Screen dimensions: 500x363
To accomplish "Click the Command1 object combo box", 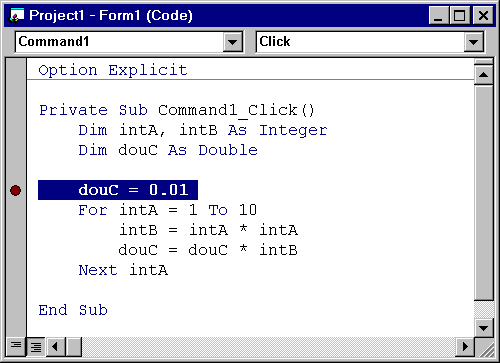I will click(129, 42).
